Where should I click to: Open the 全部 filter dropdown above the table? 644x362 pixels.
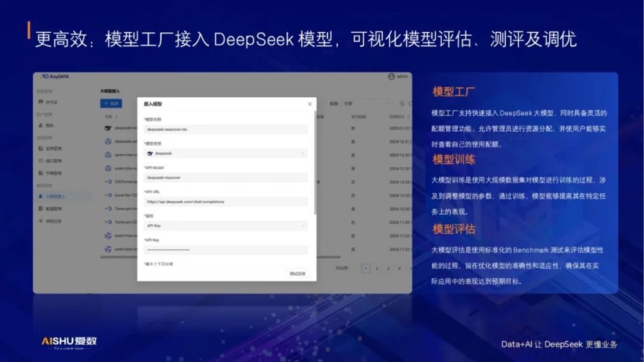[367, 104]
